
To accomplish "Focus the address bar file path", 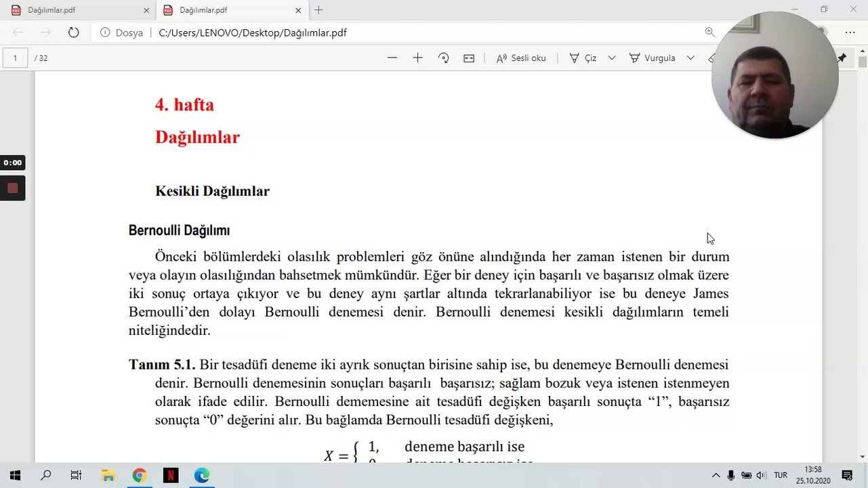I will (x=253, y=33).
